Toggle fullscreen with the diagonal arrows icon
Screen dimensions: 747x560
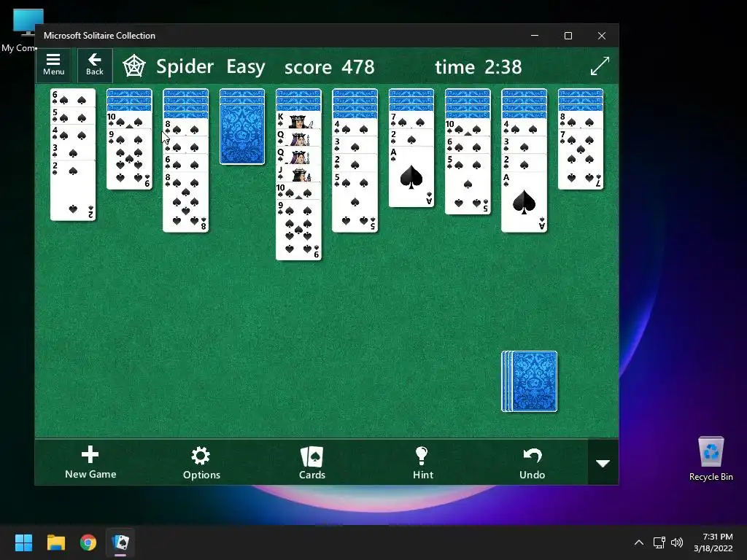[600, 66]
